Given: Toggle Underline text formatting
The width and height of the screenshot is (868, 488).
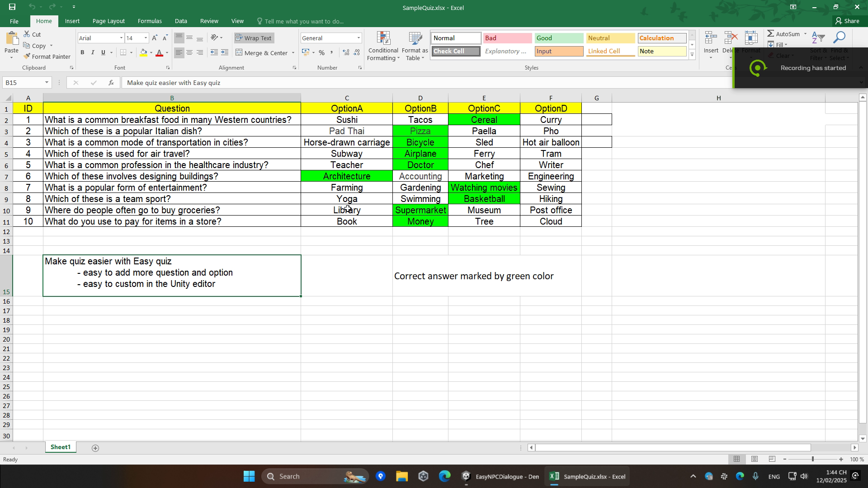Looking at the screenshot, I should click(x=103, y=53).
